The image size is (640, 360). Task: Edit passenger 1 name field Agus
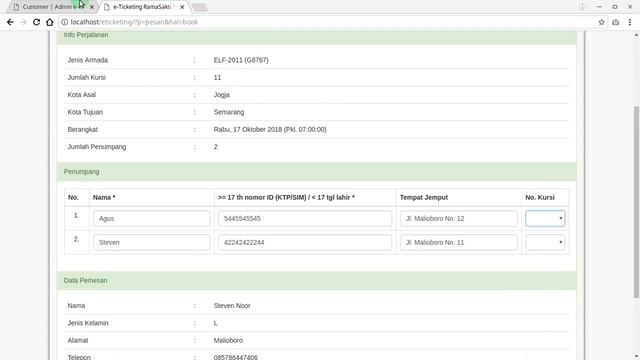(x=151, y=218)
